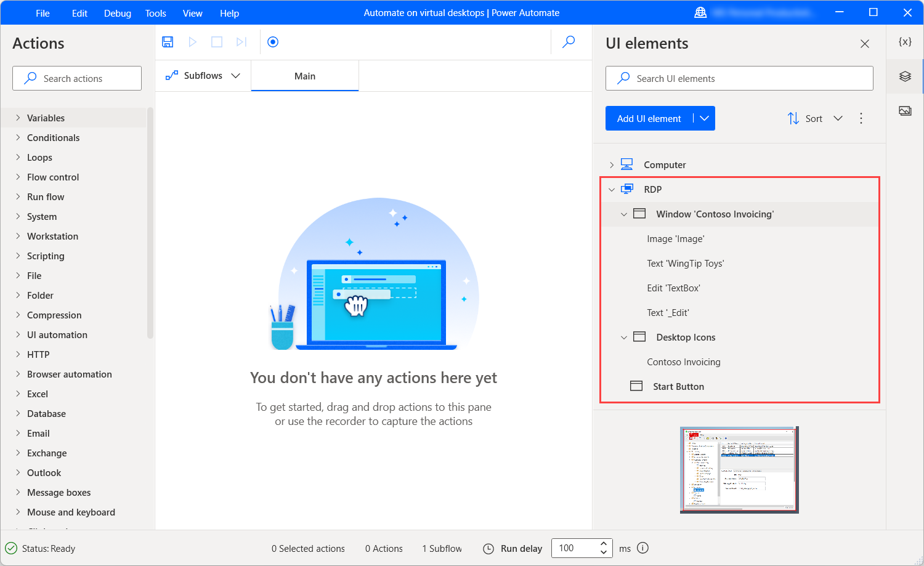Expand the Loops action group
The image size is (924, 566).
[x=18, y=157]
